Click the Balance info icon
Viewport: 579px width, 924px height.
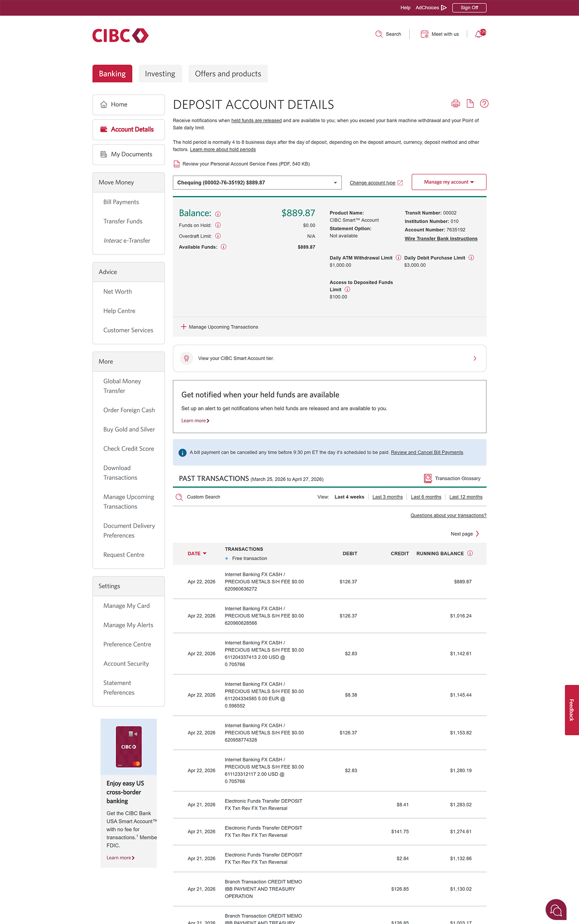218,214
